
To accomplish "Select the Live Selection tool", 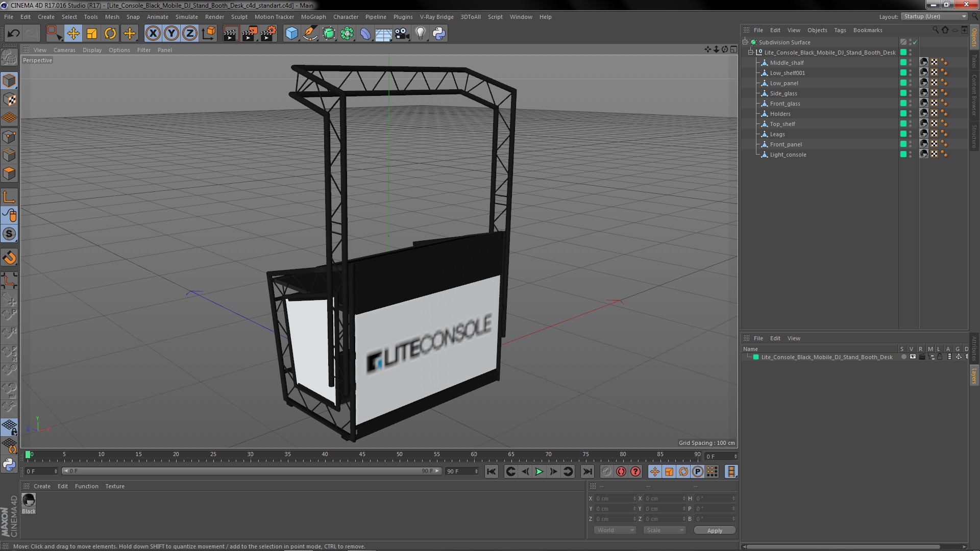I will point(54,34).
